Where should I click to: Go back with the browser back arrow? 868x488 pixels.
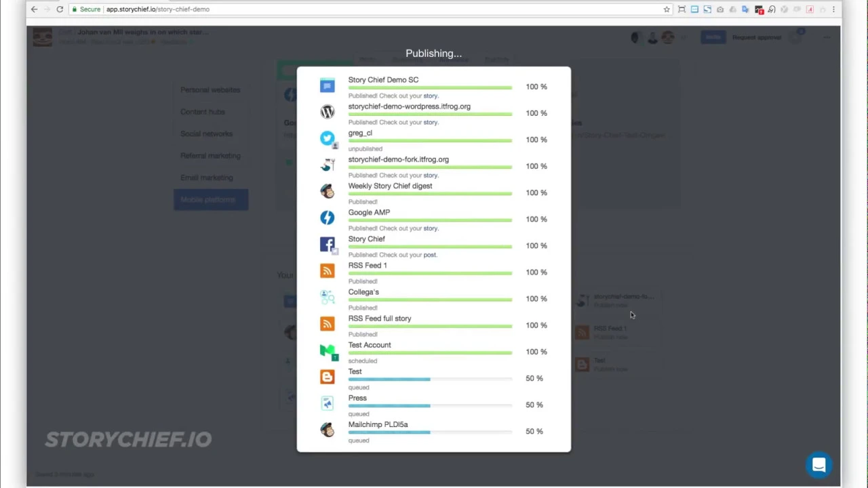click(x=35, y=9)
